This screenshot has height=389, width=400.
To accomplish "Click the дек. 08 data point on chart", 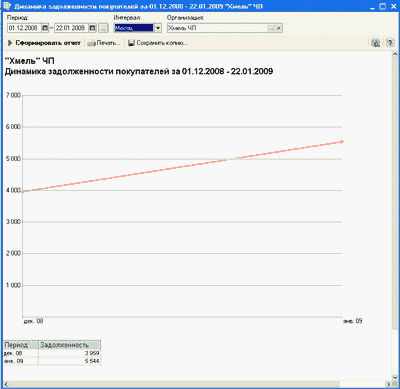I will [23, 192].
